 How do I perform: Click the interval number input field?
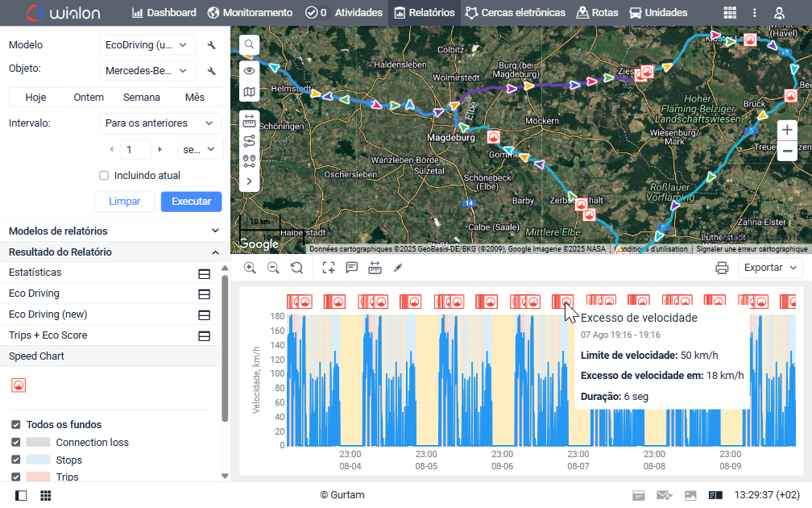click(x=135, y=149)
